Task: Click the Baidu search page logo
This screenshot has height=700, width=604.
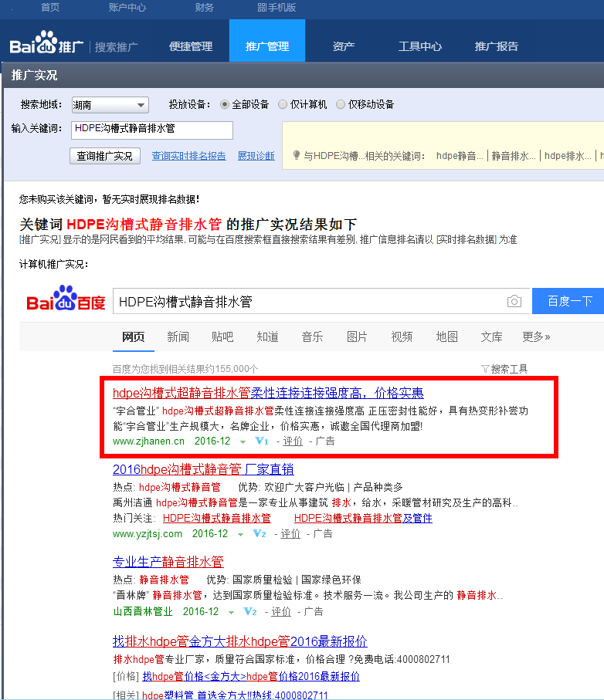Action: (x=66, y=298)
